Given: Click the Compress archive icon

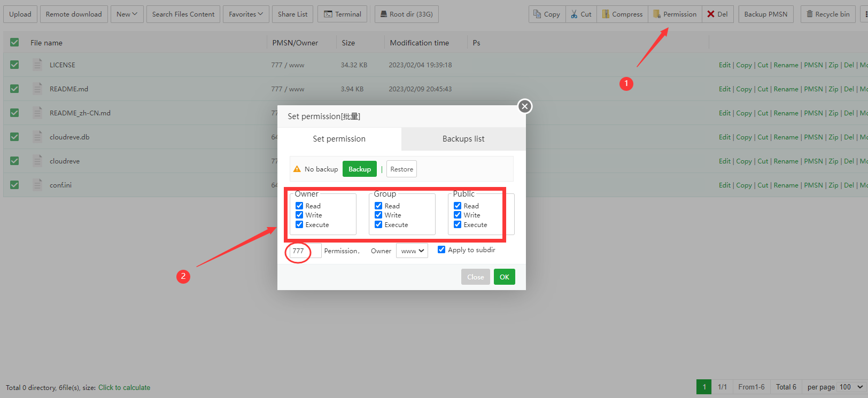Looking at the screenshot, I should (x=606, y=14).
